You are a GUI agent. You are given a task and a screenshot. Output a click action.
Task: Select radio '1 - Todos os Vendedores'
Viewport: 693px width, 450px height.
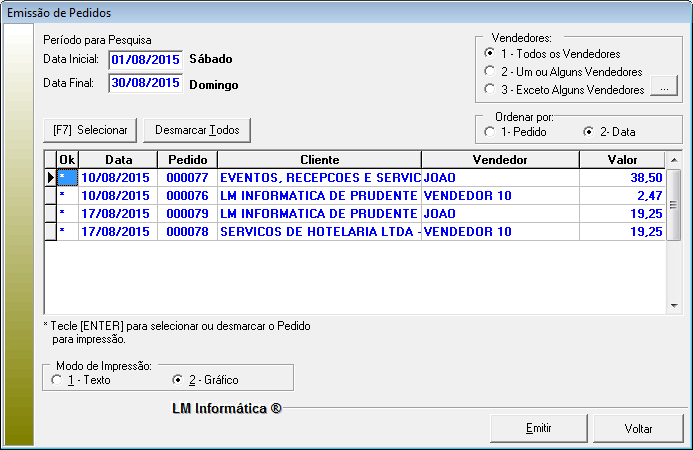[489, 53]
